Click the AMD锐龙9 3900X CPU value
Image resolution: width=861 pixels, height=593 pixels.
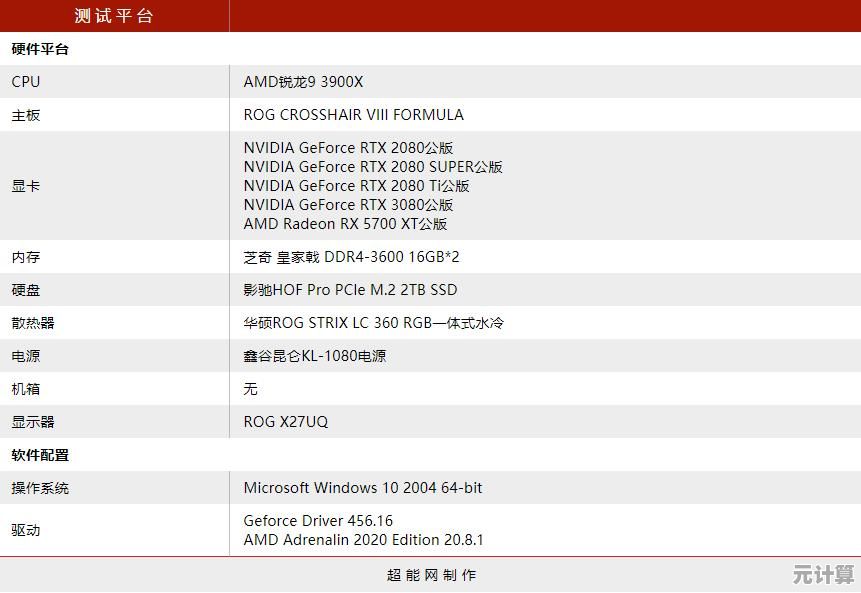click(x=303, y=82)
